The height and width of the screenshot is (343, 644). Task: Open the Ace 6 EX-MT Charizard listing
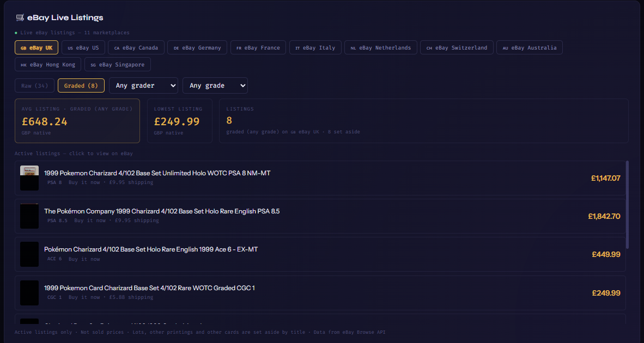[320, 254]
